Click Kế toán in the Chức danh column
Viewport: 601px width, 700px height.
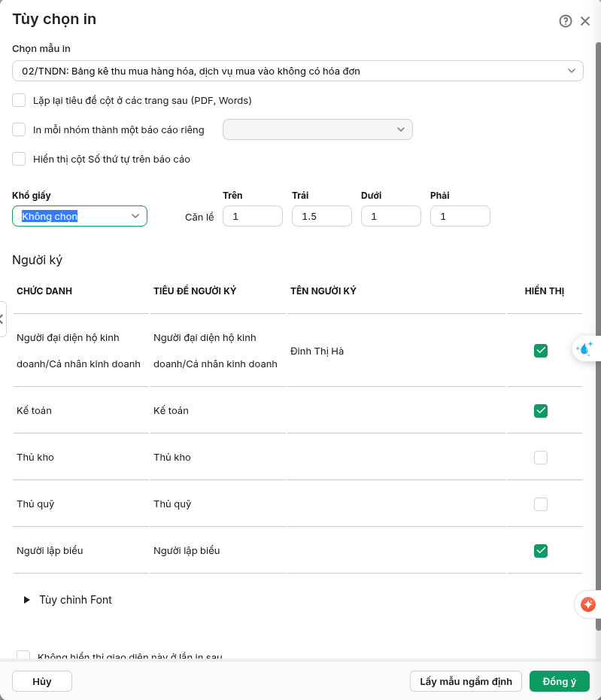(34, 411)
